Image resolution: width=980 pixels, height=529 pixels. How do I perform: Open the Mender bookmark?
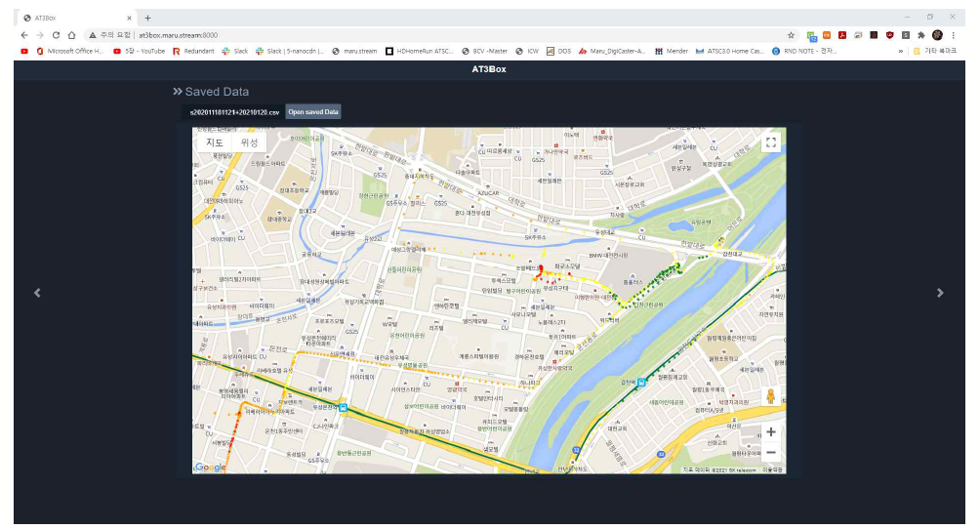point(672,52)
